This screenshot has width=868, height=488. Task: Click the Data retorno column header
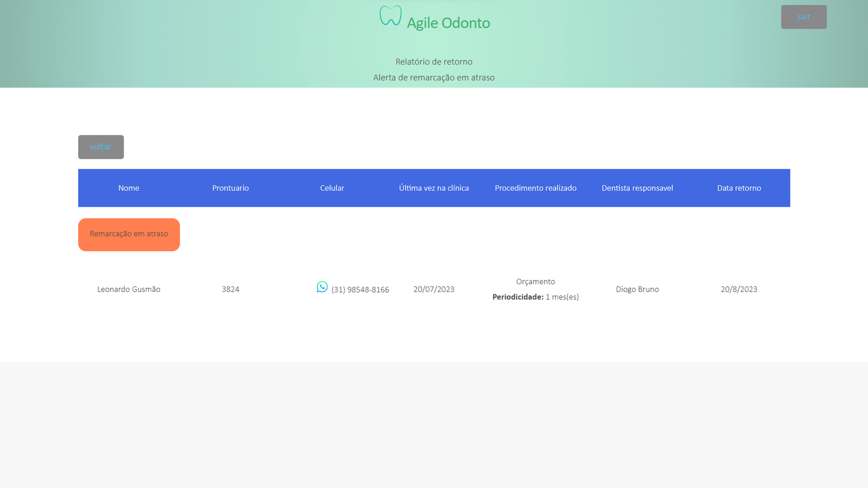(x=739, y=188)
